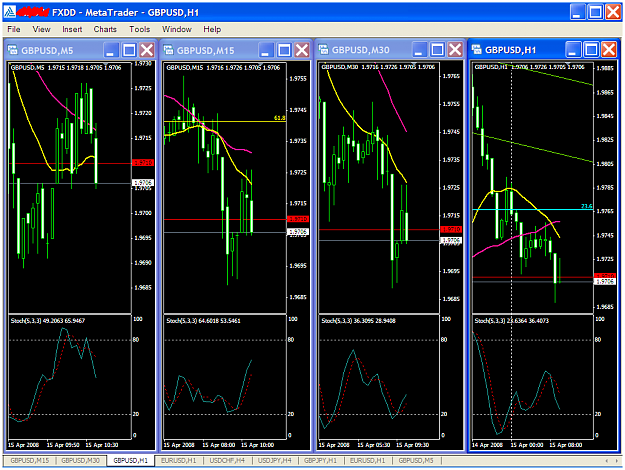Open the Charts menu
This screenshot has width=625, height=470.
(105, 29)
